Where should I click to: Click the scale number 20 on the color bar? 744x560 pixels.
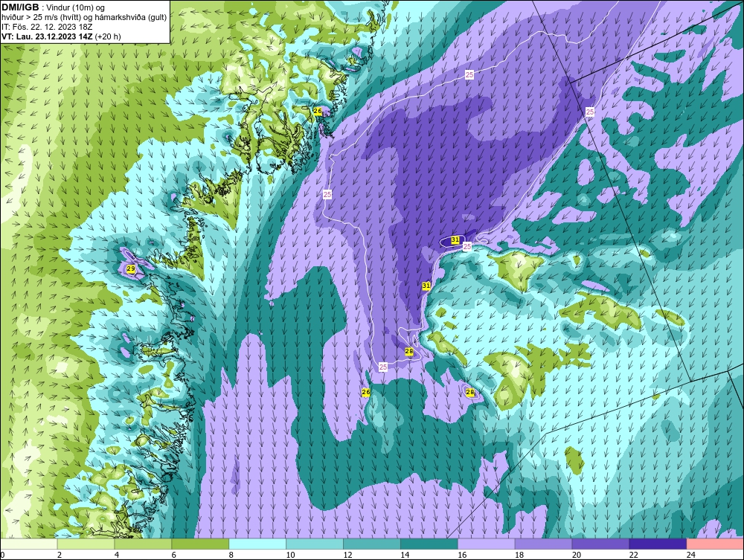click(x=577, y=555)
